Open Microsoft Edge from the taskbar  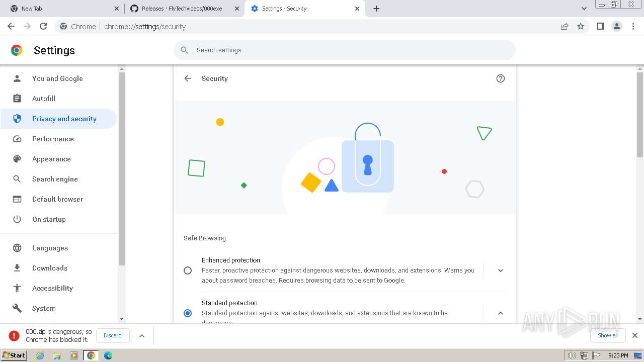coord(108,355)
